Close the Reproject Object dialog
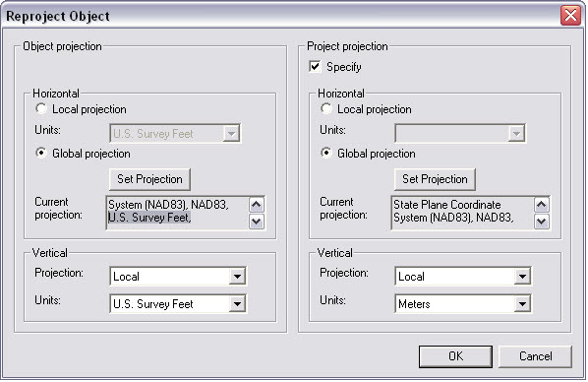This screenshot has height=382, width=588. click(x=570, y=16)
